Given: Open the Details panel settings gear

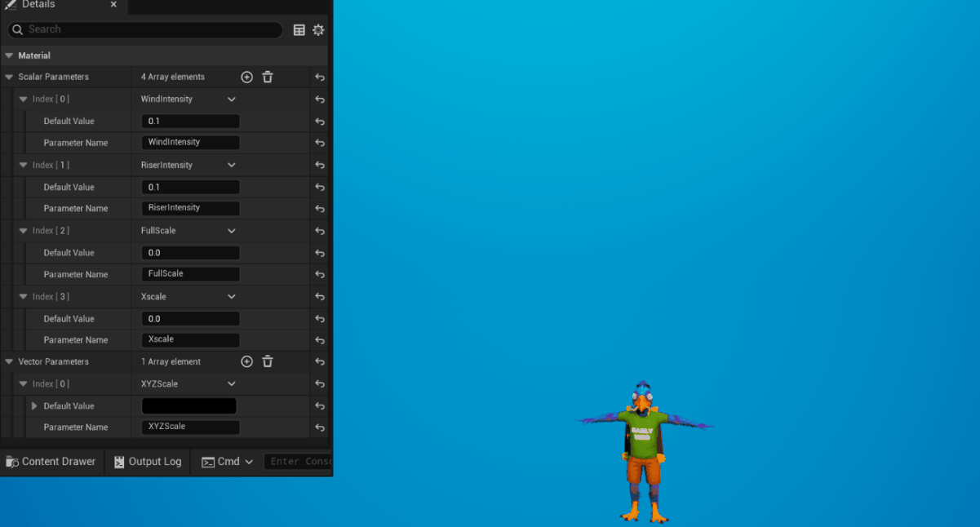Looking at the screenshot, I should pyautogui.click(x=318, y=30).
